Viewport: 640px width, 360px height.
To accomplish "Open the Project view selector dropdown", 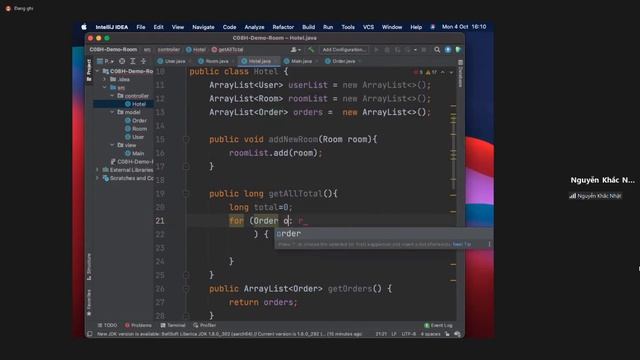I will pos(106,61).
